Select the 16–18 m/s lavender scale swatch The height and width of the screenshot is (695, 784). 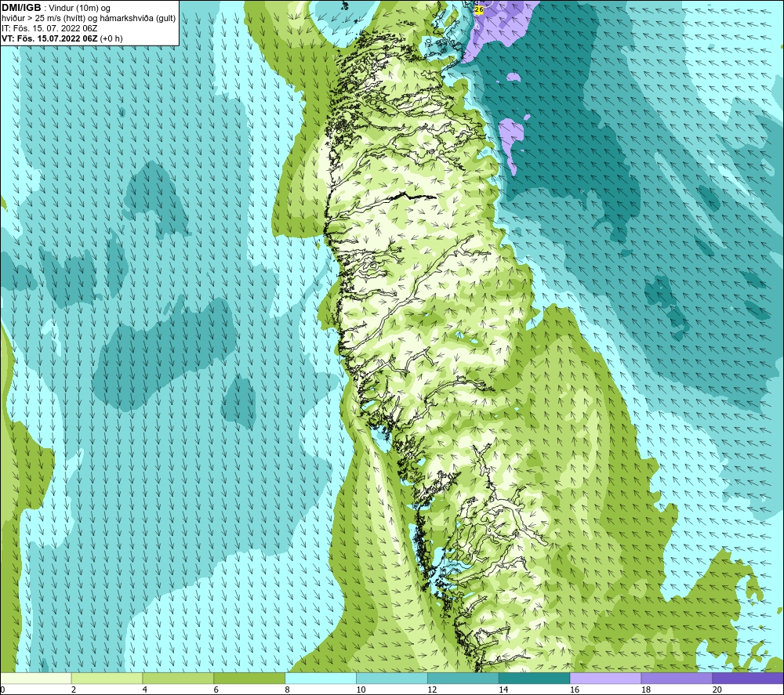point(605,678)
